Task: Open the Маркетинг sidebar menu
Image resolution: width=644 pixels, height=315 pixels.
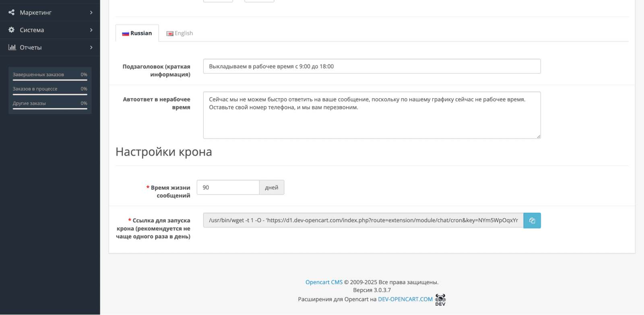Action: 50,12
